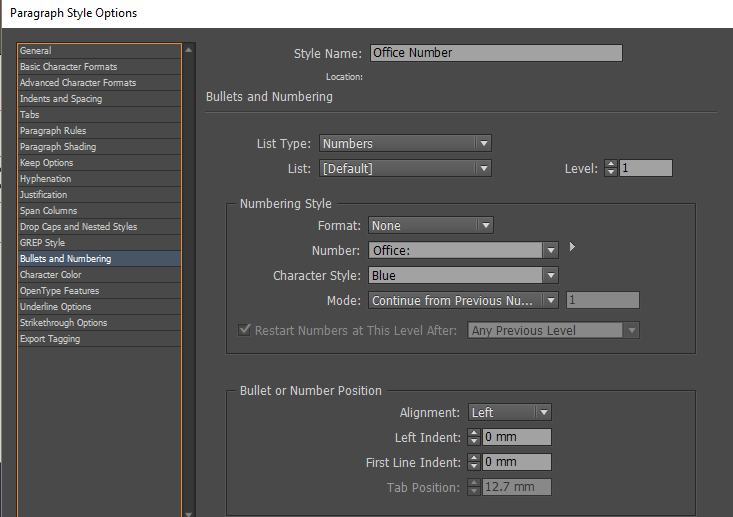Increase First Line Indent with up arrow
This screenshot has width=733, height=517.
pyautogui.click(x=474, y=458)
